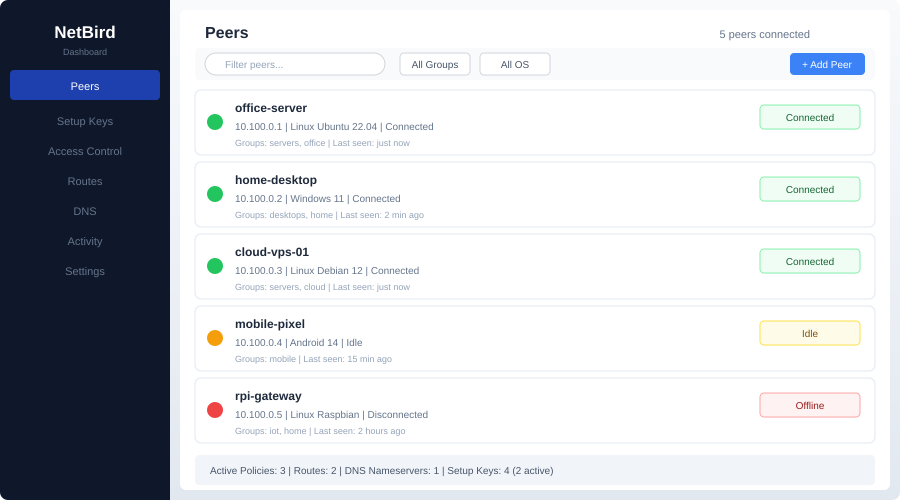900x500 pixels.
Task: Click the 10.100.0.4 Android 14 details line
Action: (298, 343)
